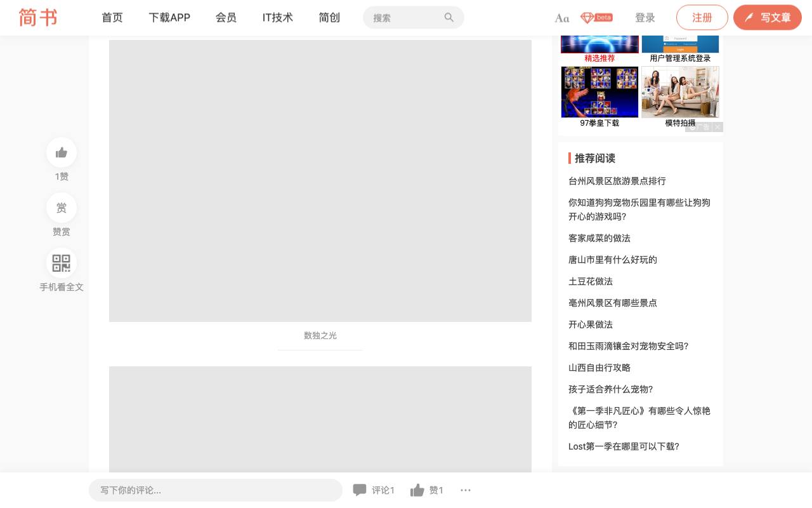Click the 登录 login link

click(x=645, y=18)
